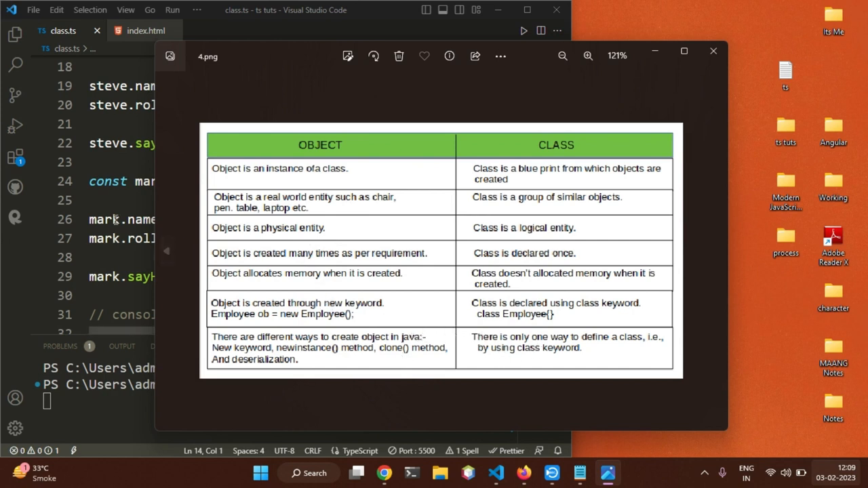This screenshot has width=868, height=488.
Task: Open VS Code notifications bell in status bar
Action: click(x=558, y=451)
